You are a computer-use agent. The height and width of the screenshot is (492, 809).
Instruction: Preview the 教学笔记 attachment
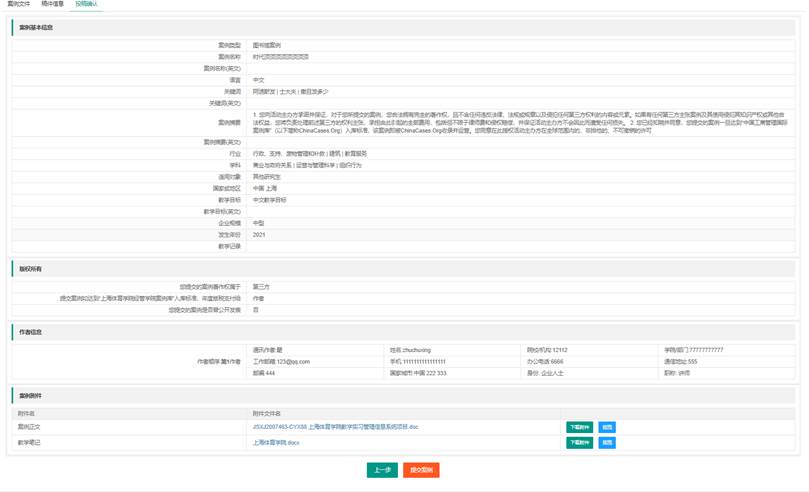607,442
